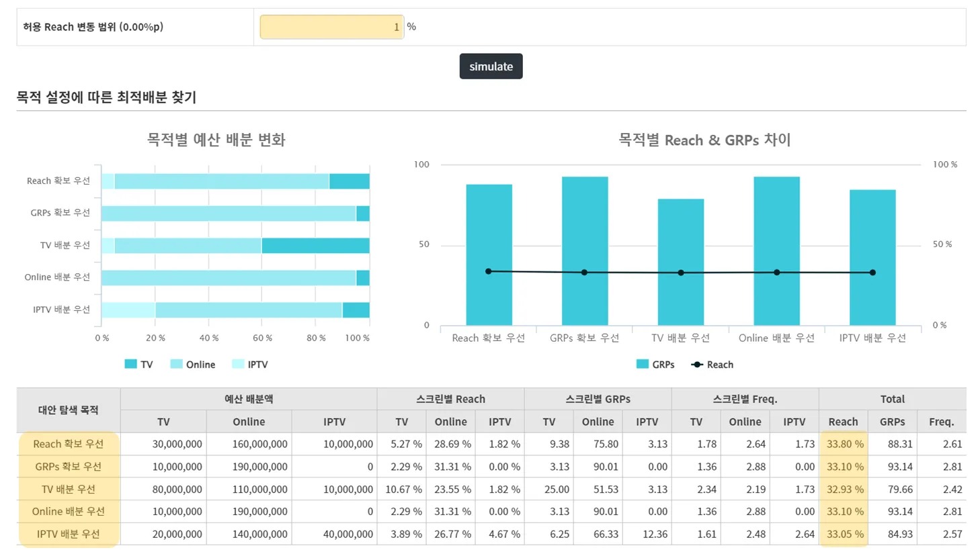Click the 스크린별 GRPs column group header
This screenshot has height=550, width=980.
[598, 399]
